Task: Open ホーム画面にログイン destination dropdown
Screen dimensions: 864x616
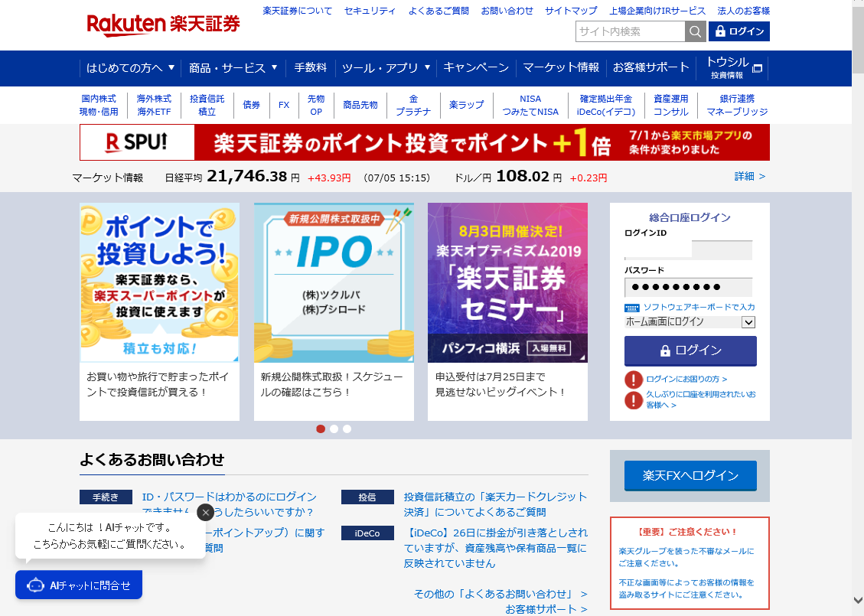Action: point(690,322)
